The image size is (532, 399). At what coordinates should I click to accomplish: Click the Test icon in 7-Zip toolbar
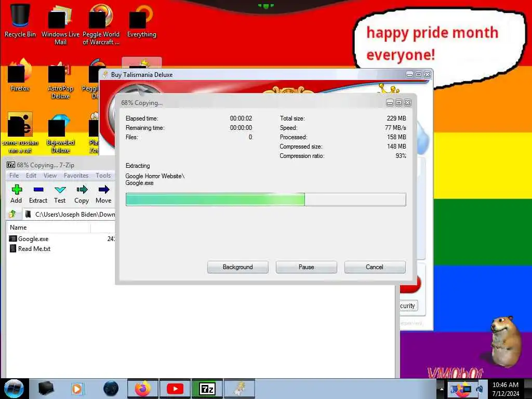tap(60, 194)
